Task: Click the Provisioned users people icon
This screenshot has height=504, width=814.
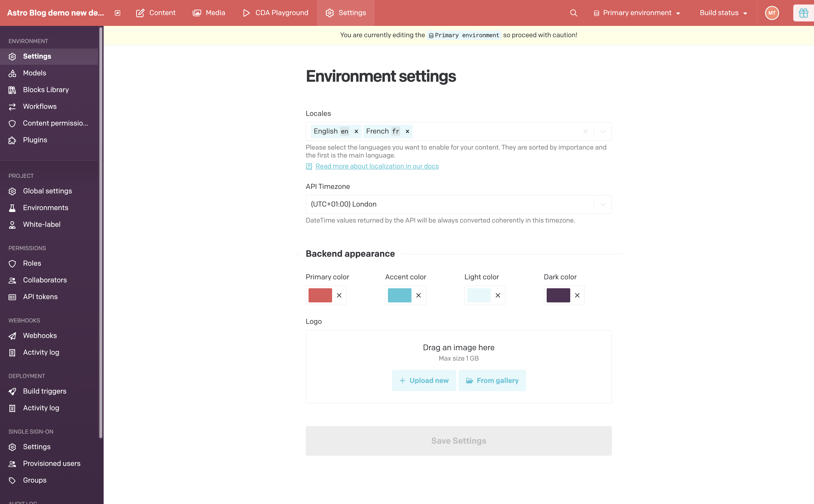Action: point(12,464)
